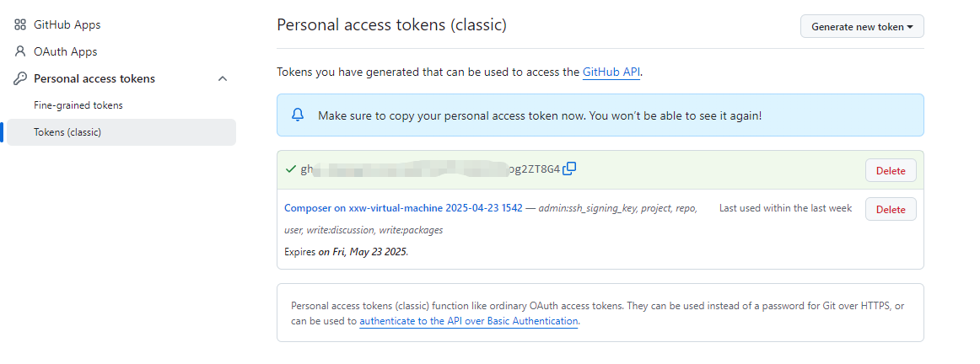980x364 pixels.
Task: Select Fine-grained tokens in the sidebar
Action: click(78, 104)
